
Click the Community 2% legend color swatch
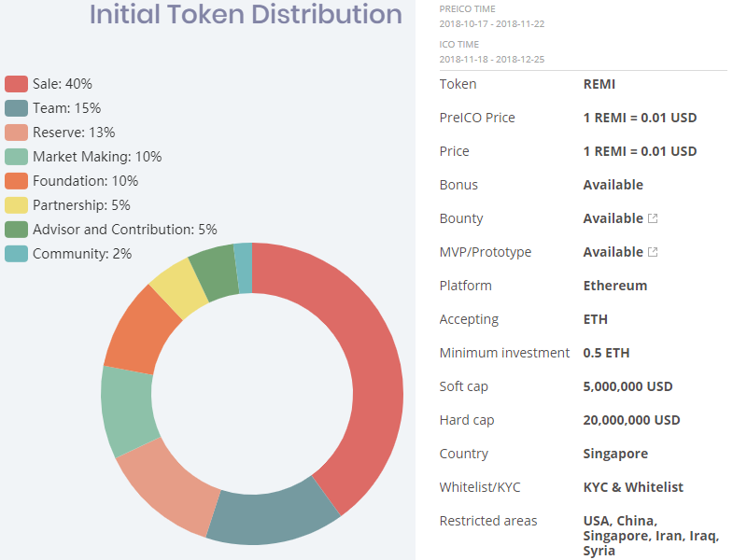(16, 254)
